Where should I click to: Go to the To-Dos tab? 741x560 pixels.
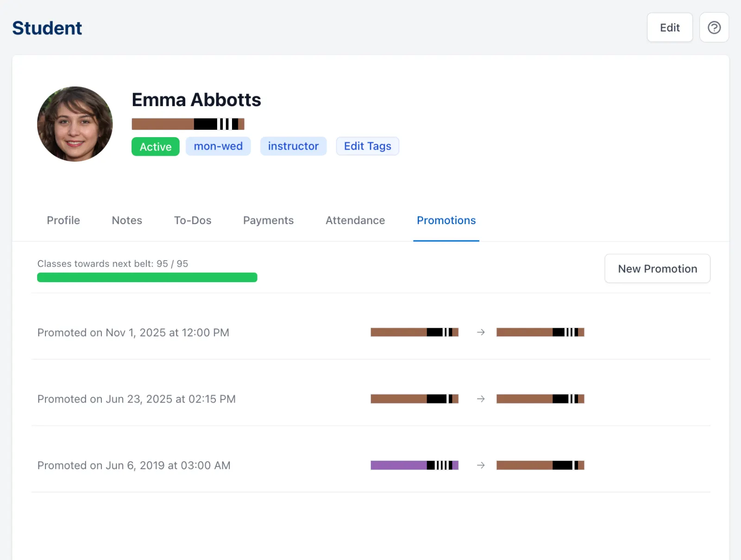pos(193,220)
